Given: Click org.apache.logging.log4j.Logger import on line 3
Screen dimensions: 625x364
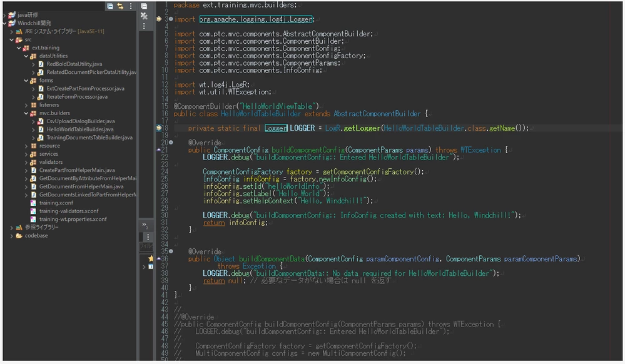Looking at the screenshot, I should tap(257, 19).
